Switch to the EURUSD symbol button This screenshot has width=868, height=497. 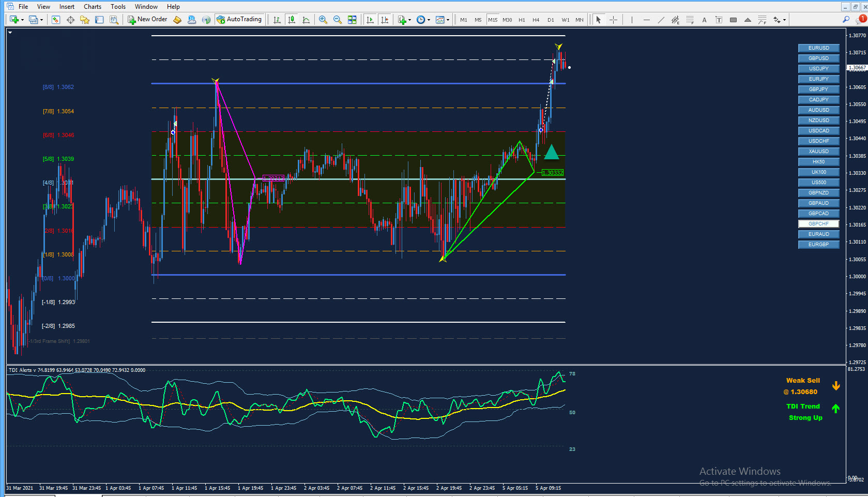point(818,48)
